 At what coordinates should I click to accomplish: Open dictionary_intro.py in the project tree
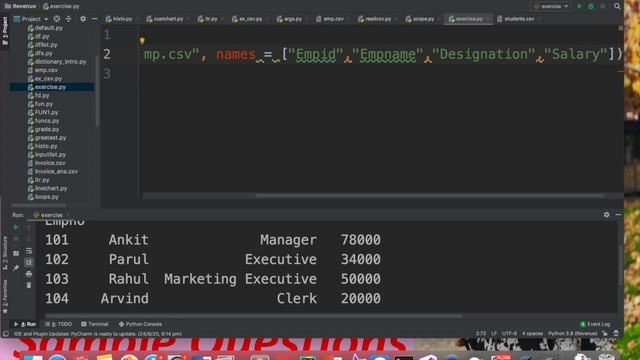(60, 62)
